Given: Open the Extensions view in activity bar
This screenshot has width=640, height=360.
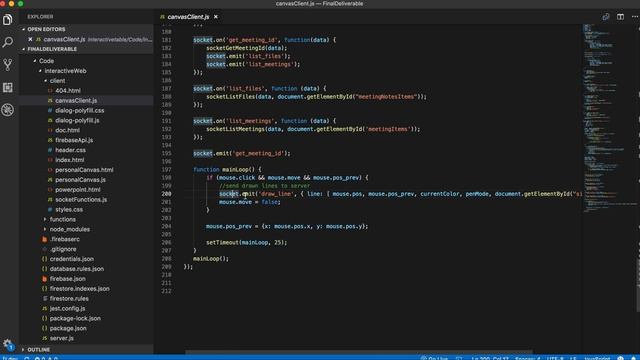Looking at the screenshot, I should [x=7, y=87].
